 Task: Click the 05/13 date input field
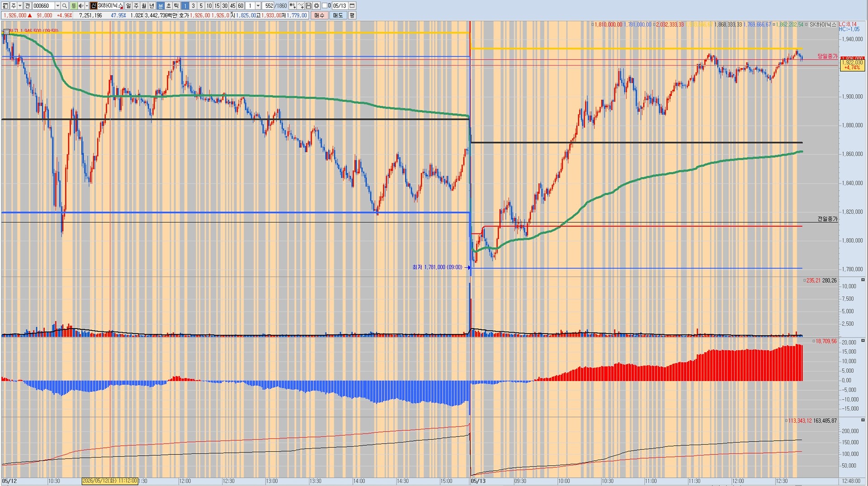(x=340, y=6)
